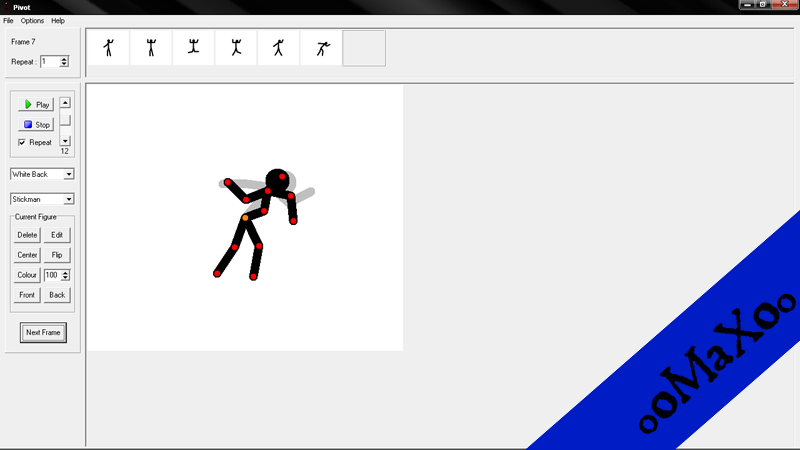Click the red handle at left knee

click(235, 247)
